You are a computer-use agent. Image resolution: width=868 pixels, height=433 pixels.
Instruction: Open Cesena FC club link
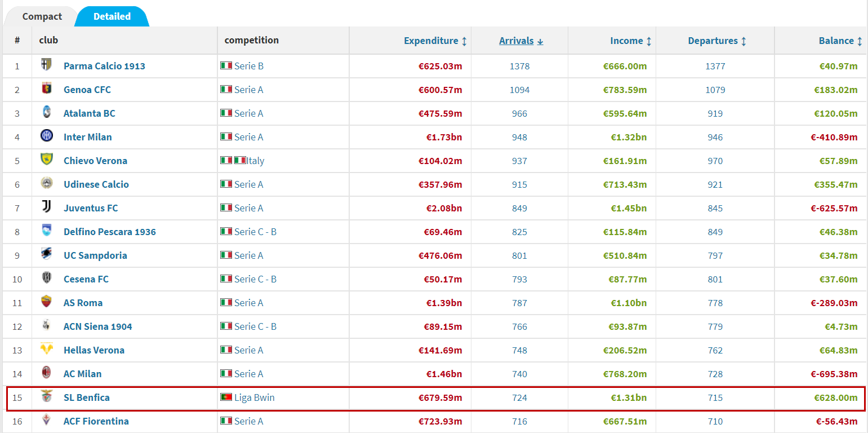pos(86,279)
